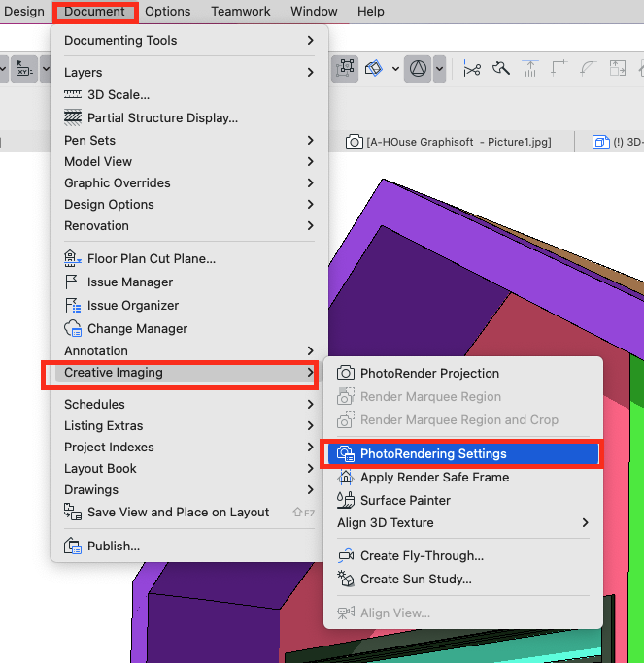The image size is (644, 663).
Task: Open the Design menu
Action: pos(23,12)
